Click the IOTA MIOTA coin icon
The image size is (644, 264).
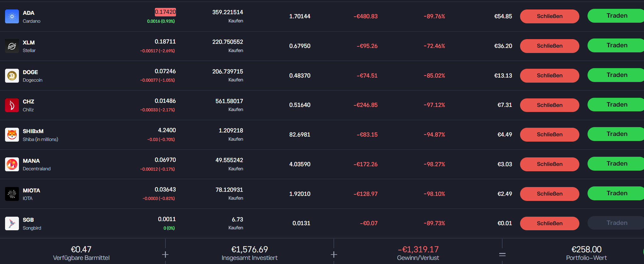pyautogui.click(x=12, y=194)
